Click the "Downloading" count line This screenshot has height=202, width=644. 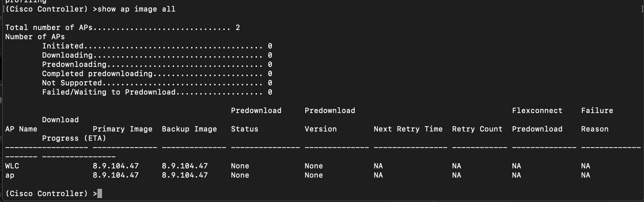157,55
